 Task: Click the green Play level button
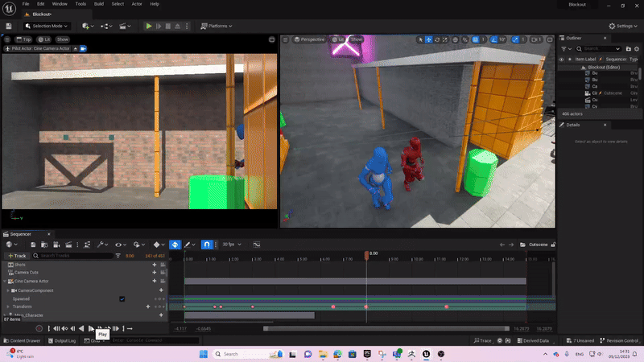pyautogui.click(x=149, y=26)
